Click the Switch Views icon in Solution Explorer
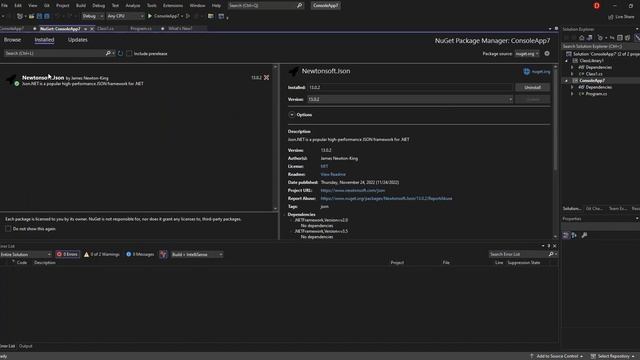 pyautogui.click(x=589, y=38)
